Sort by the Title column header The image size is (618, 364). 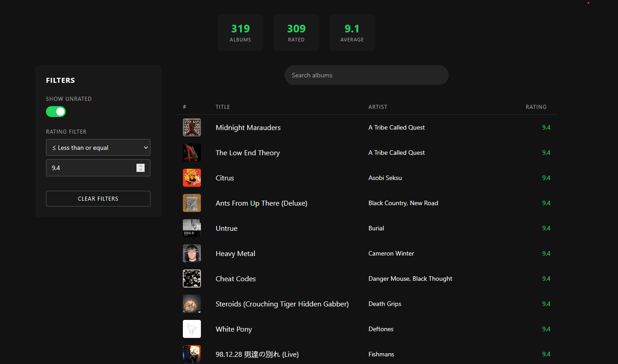(x=223, y=107)
